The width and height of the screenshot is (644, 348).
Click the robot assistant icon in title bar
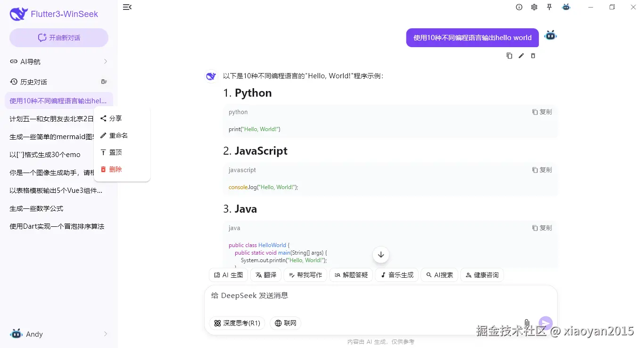566,7
